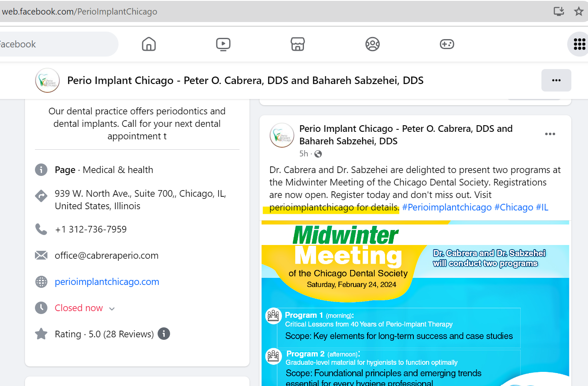Click Closed now status text
Screen dimensions: 588x386
click(79, 308)
